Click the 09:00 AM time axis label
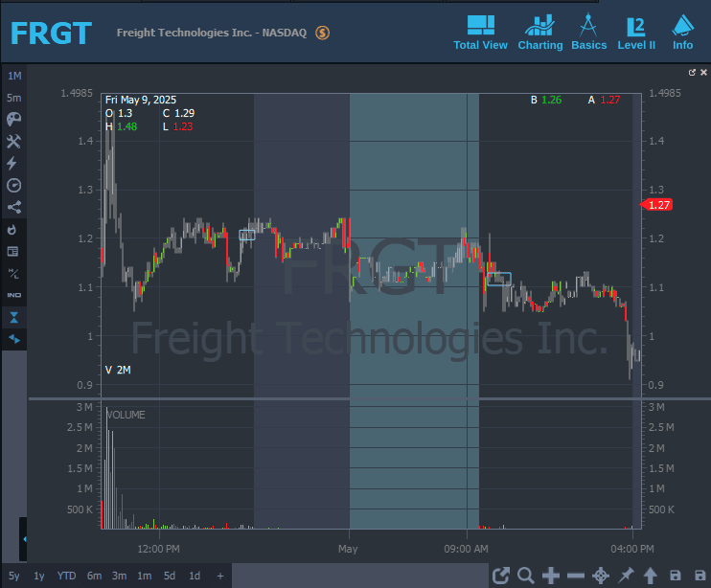Viewport: 711px width, 588px height. coord(466,549)
